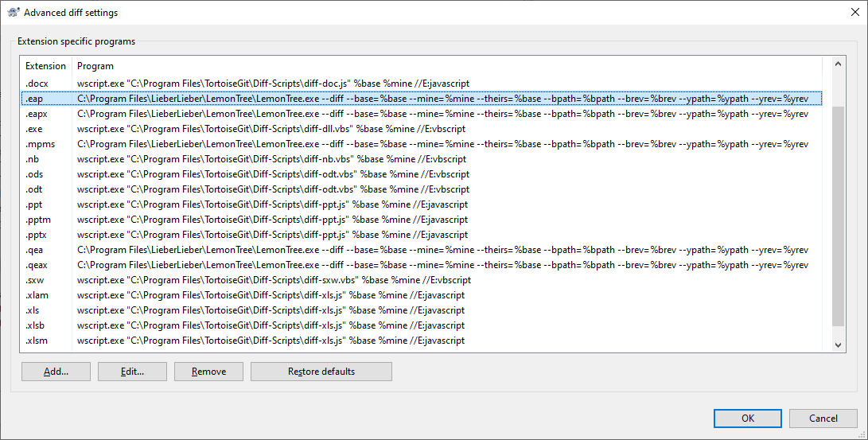This screenshot has height=440, width=868.
Task: Remove the selected extension program
Action: click(208, 372)
